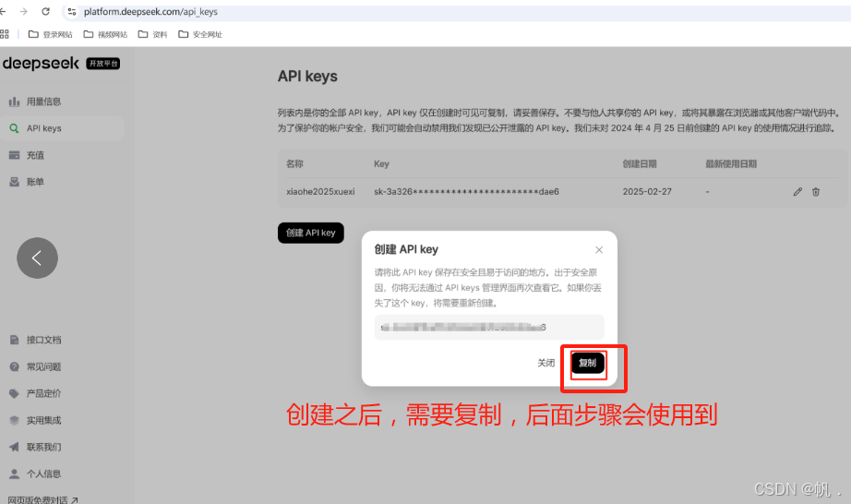Click the 复制 button to copy key

[588, 363]
